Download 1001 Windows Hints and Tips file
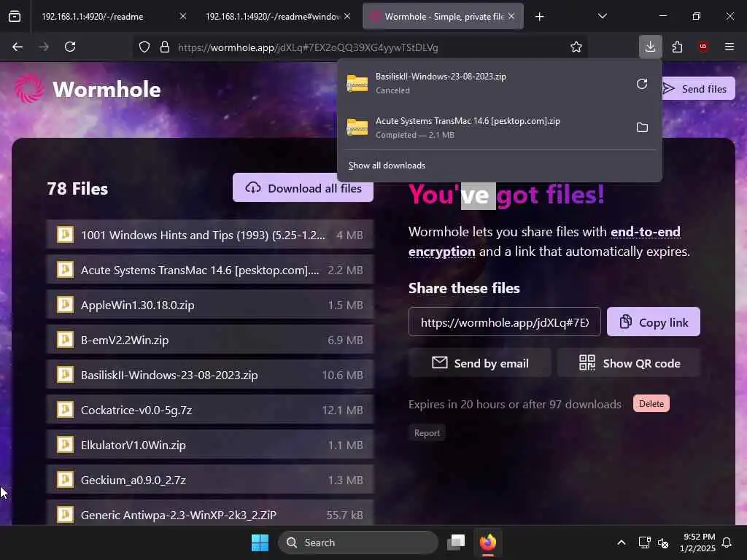This screenshot has height=560, width=747. tap(210, 235)
